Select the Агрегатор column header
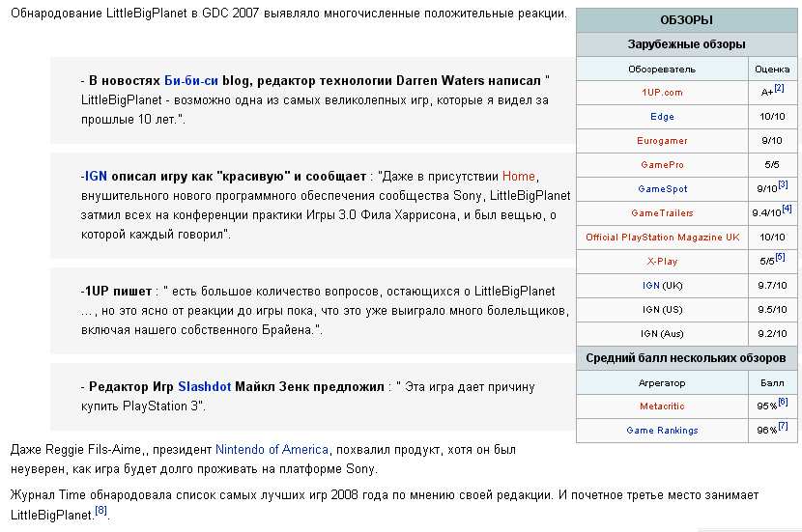 click(x=662, y=382)
